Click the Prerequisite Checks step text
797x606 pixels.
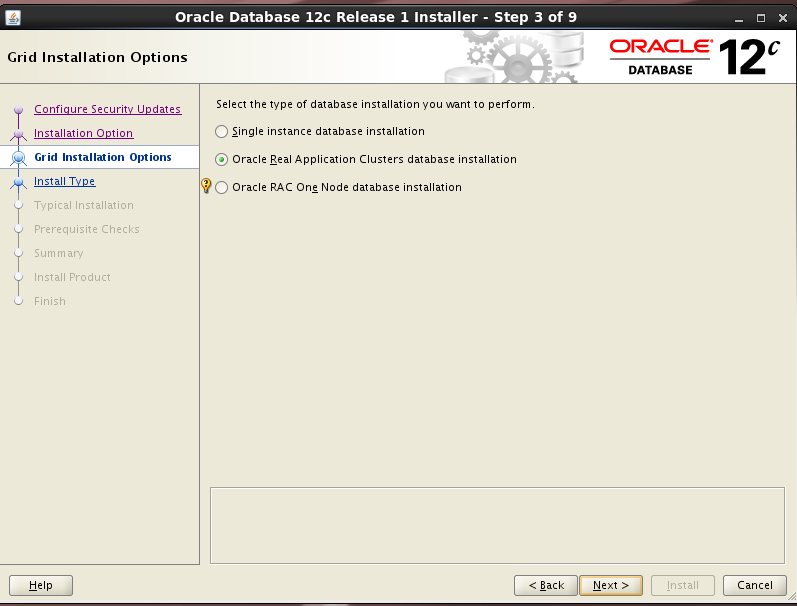(86, 229)
